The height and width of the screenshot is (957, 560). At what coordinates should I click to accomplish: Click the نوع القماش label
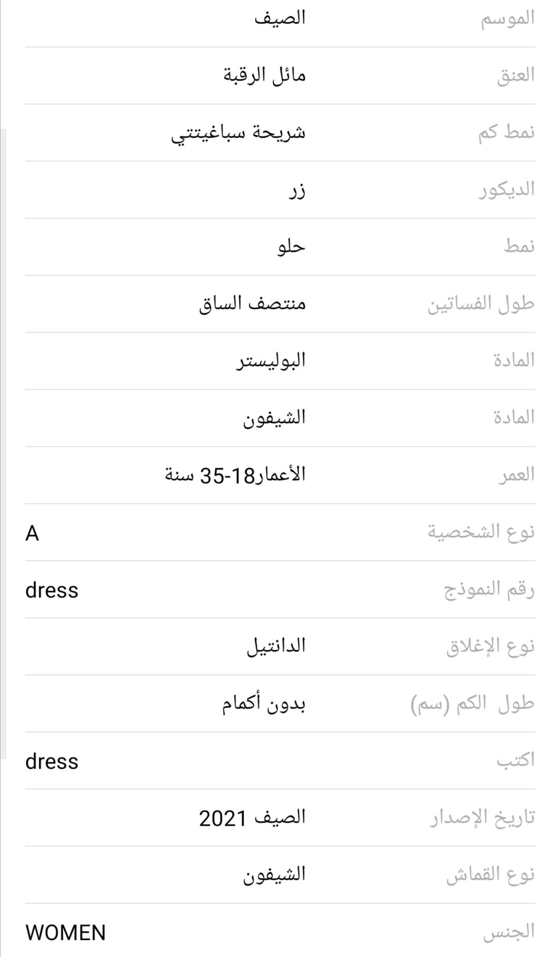pyautogui.click(x=490, y=876)
